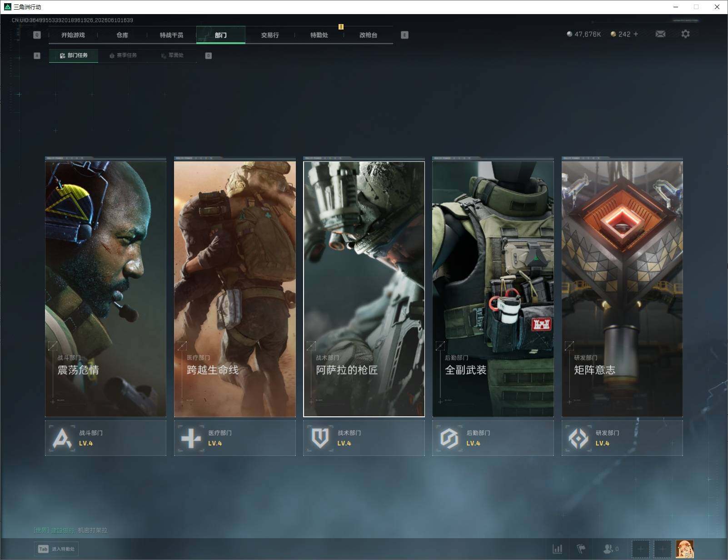
Task: Minimize the 三角洲行动 window
Action: tap(675, 7)
